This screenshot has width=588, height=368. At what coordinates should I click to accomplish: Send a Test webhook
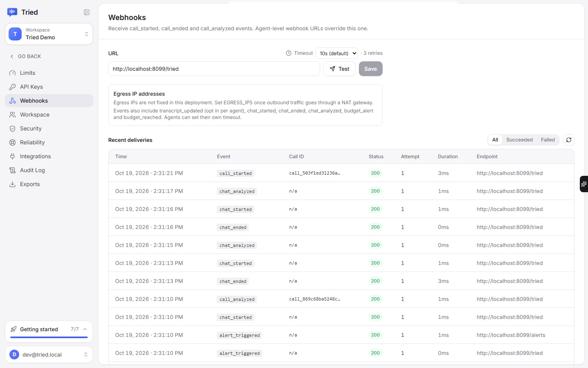pyautogui.click(x=339, y=69)
